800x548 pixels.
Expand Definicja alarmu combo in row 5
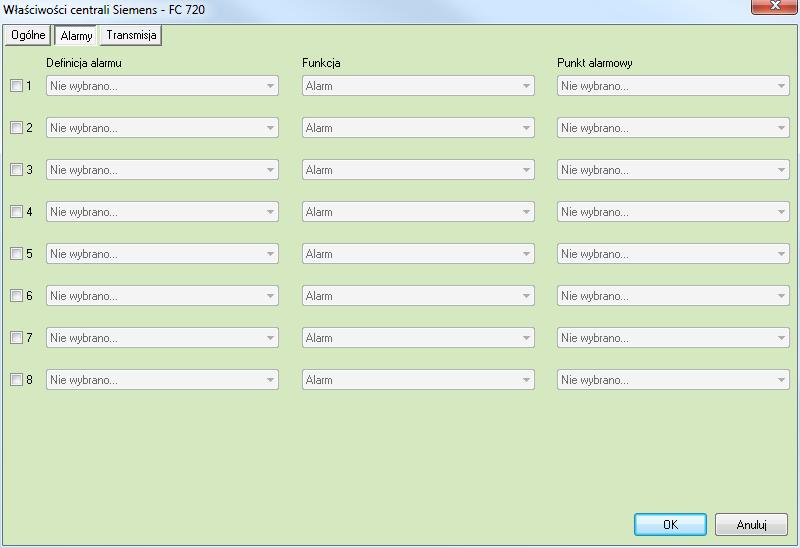162,254
